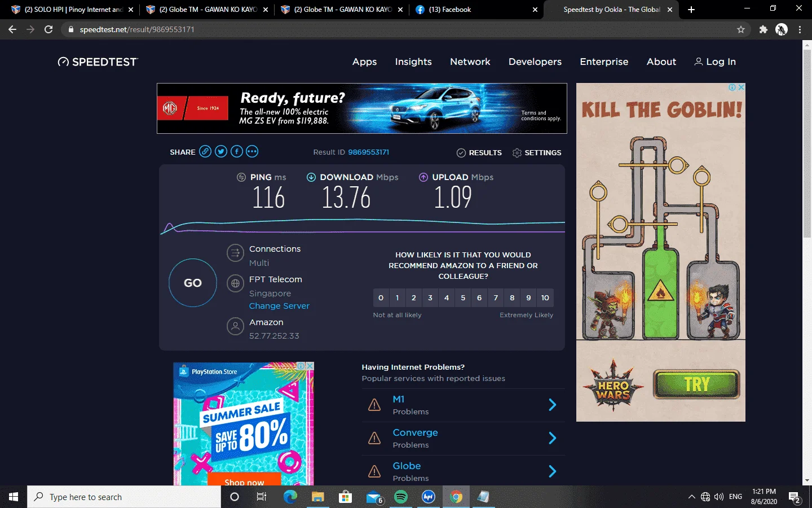Click the Converge warning triangle icon
Screen dimensions: 812x508
coord(374,438)
